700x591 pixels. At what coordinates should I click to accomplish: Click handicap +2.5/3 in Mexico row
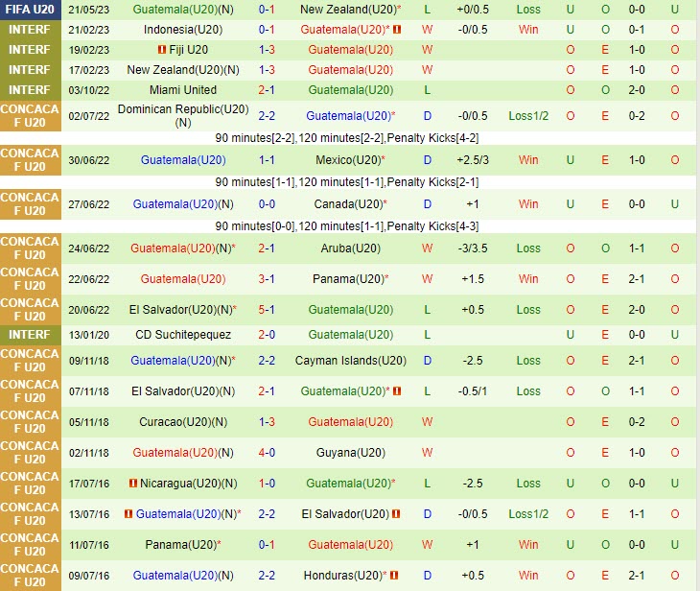point(473,160)
